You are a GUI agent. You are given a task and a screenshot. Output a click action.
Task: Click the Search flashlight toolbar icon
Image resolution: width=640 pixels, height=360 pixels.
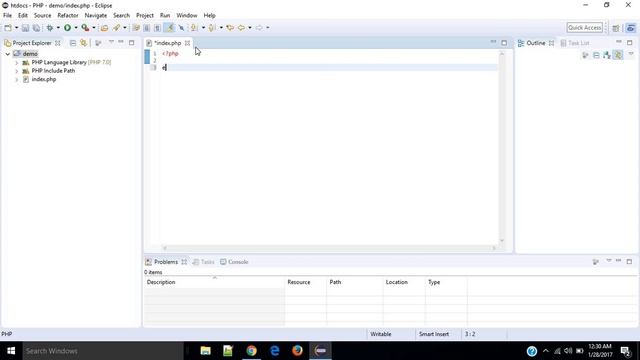[116, 28]
